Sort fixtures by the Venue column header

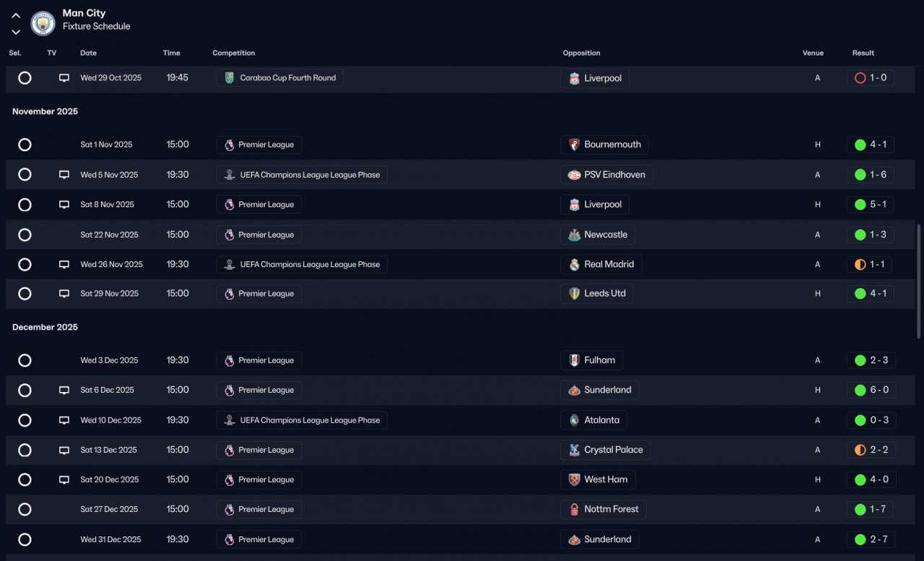pyautogui.click(x=813, y=53)
